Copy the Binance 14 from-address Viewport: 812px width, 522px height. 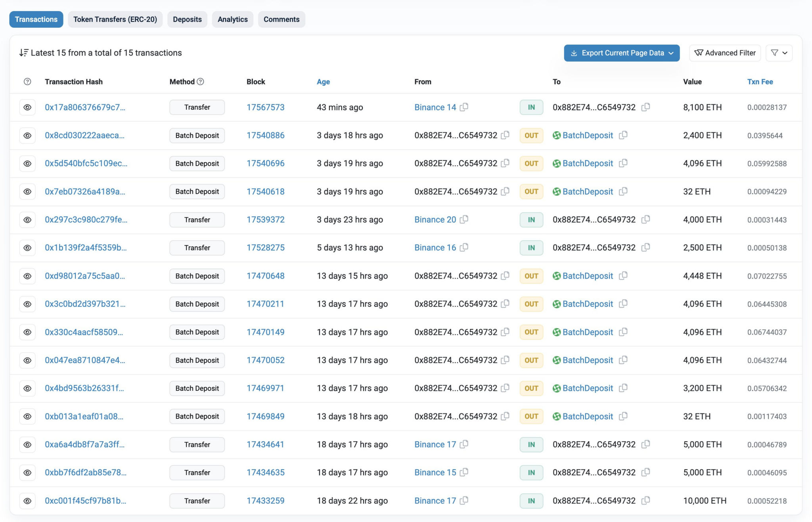pos(464,107)
